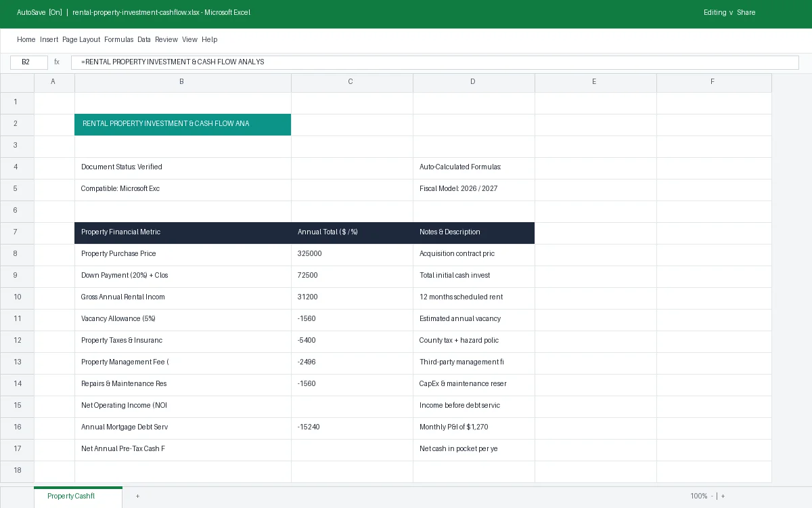The width and height of the screenshot is (812, 508).
Task: Open the Data tab
Action: [144, 39]
